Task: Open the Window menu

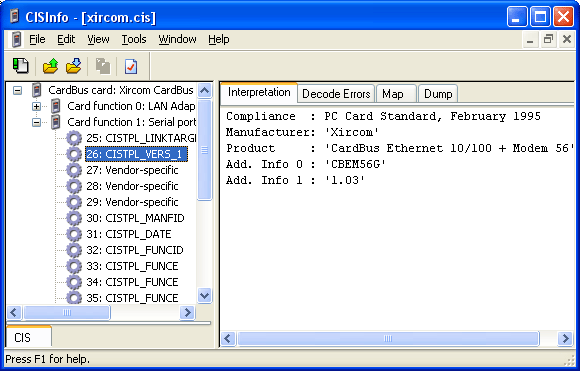Action: (x=178, y=39)
